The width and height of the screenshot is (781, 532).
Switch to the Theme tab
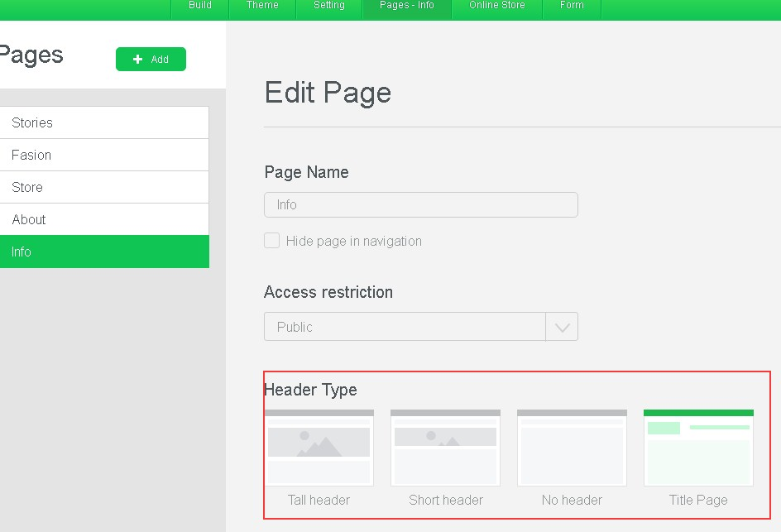point(262,7)
